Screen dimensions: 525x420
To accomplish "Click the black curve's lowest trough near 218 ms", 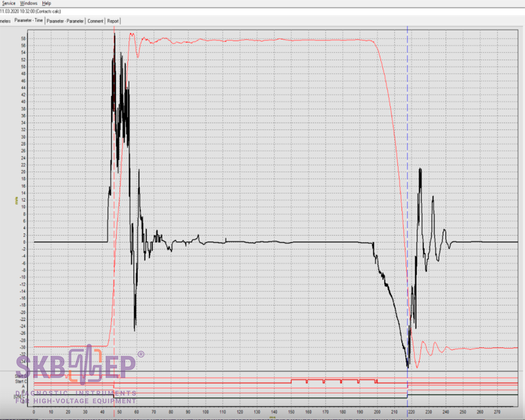I will [407, 365].
